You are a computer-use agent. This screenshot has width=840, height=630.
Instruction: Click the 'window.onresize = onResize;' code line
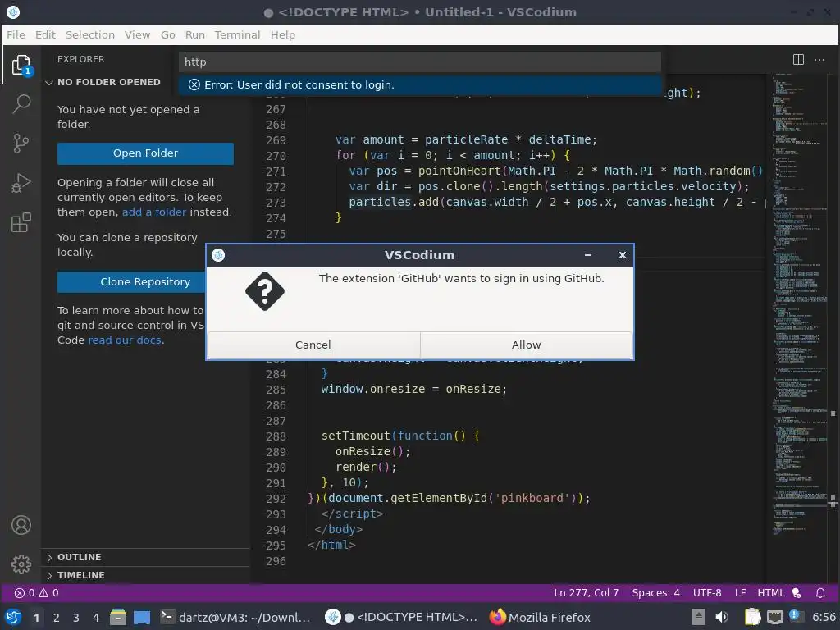[x=413, y=390]
